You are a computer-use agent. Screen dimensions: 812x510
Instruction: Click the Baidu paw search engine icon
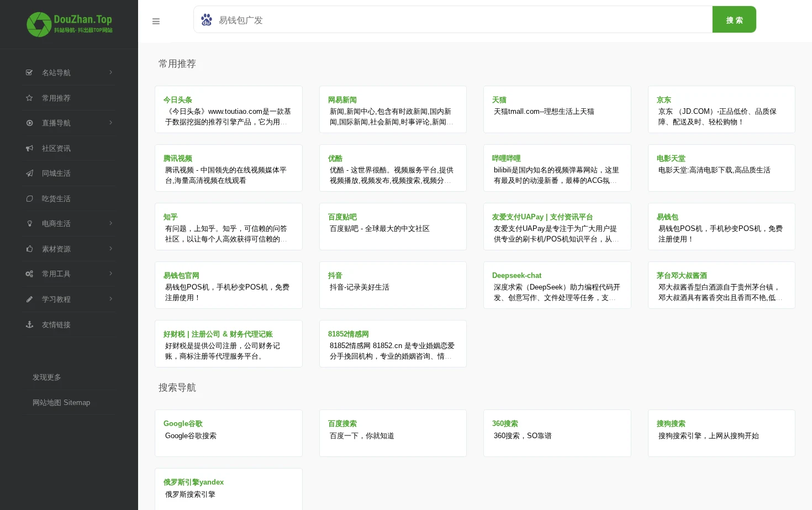(x=207, y=20)
